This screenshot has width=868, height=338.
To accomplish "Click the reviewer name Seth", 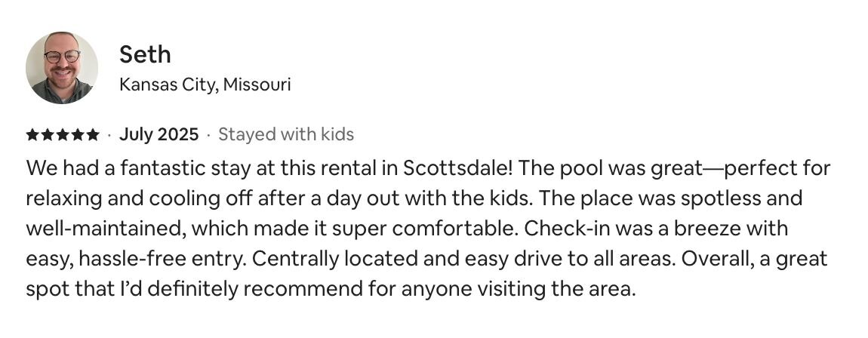I will point(145,54).
